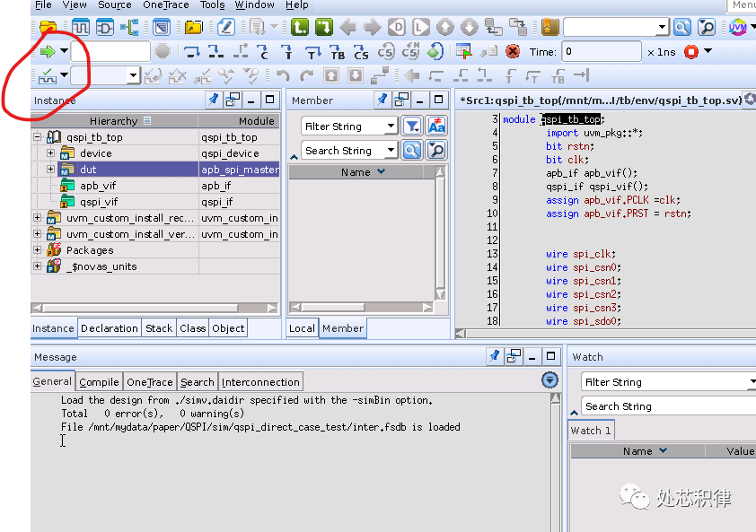Click the Time input field
The image size is (756, 532).
tap(601, 52)
